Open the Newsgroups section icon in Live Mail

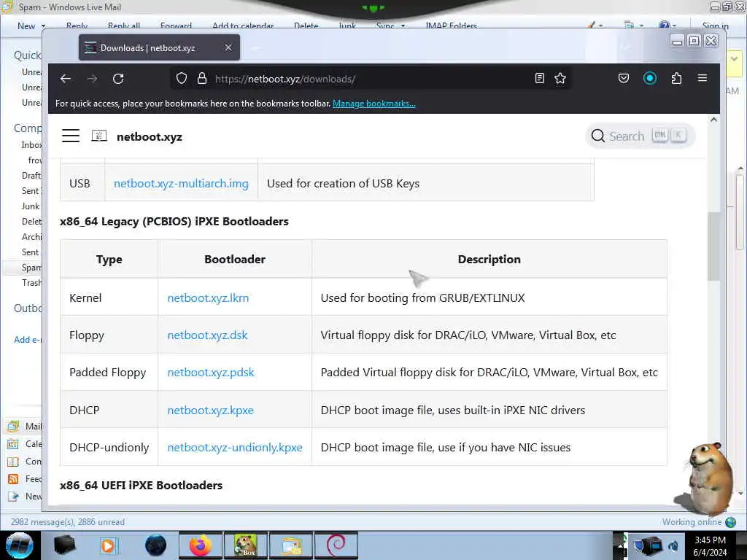pos(13,497)
